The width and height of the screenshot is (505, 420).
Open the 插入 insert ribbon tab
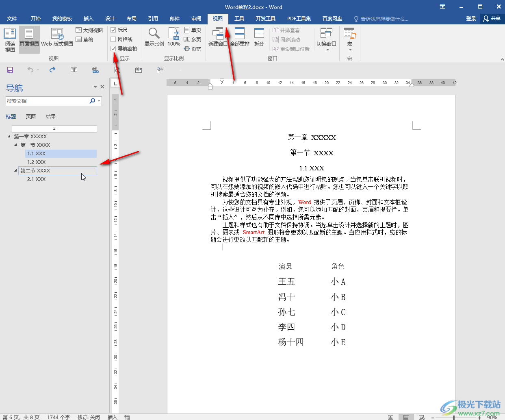(89, 19)
